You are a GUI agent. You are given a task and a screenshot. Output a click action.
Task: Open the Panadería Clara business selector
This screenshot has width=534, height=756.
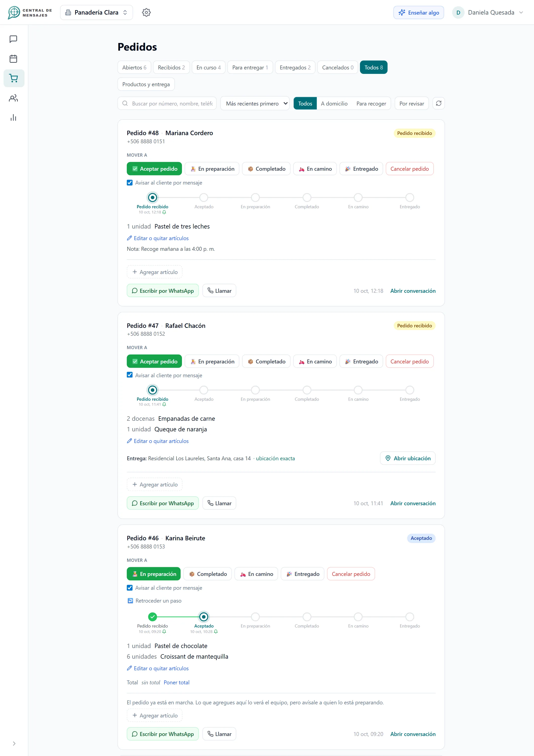pos(96,13)
